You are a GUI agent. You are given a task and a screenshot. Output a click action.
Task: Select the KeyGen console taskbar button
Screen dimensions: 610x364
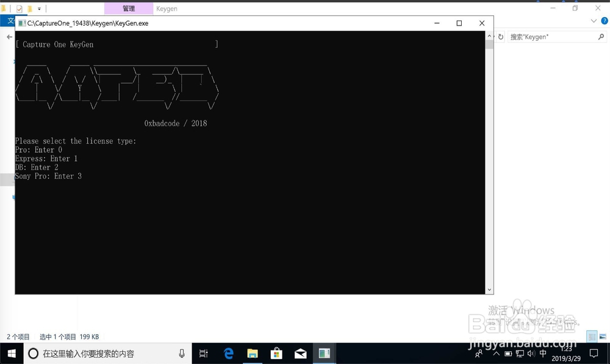pyautogui.click(x=325, y=354)
